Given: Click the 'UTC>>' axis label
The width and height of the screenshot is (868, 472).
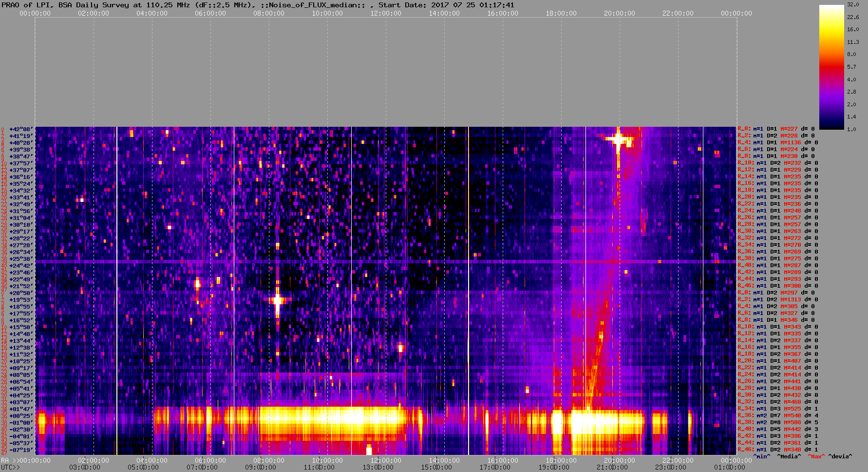Looking at the screenshot, I should [x=11, y=467].
